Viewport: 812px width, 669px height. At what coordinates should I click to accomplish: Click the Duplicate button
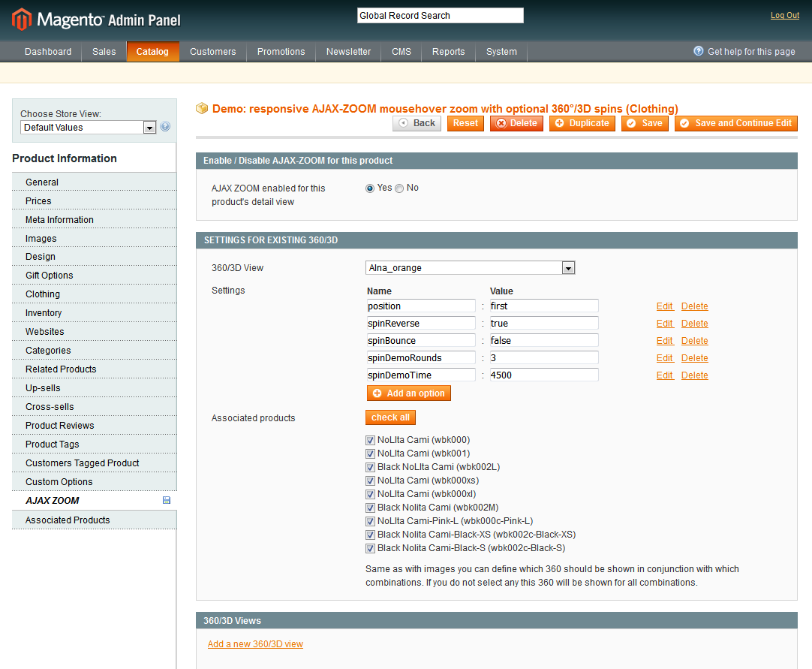pos(582,123)
